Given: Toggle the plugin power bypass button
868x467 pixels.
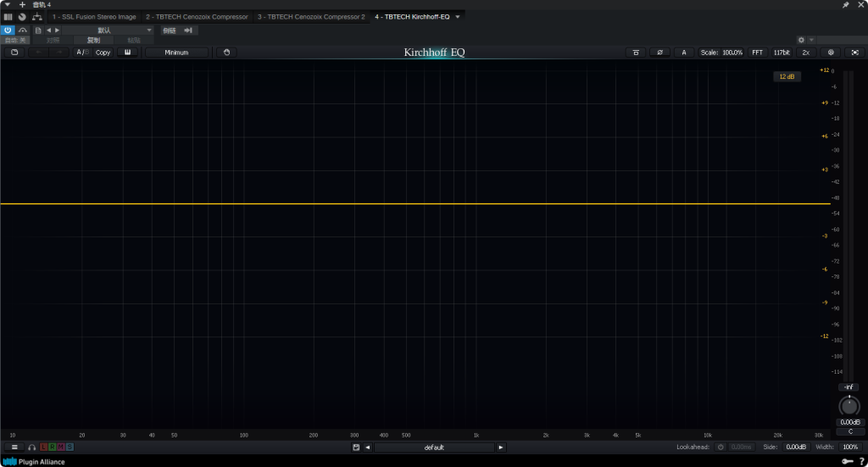Looking at the screenshot, I should pos(8,31).
